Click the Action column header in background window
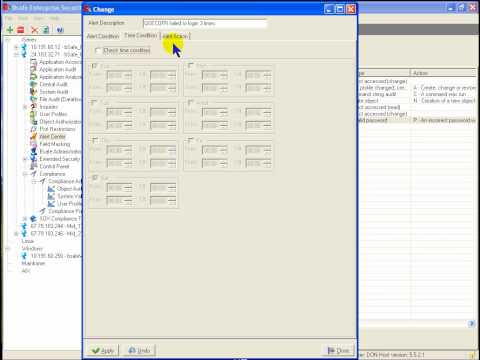480x360 pixels. tap(443, 73)
